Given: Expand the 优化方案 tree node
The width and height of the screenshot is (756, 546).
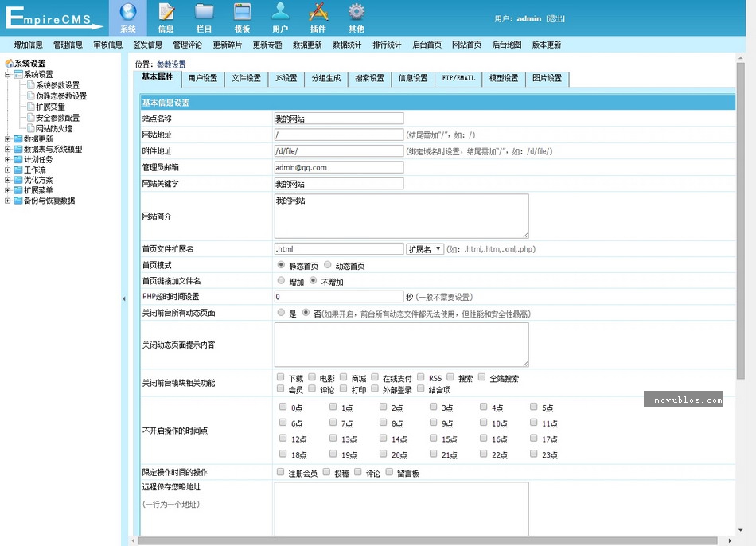Looking at the screenshot, I should coord(8,180).
